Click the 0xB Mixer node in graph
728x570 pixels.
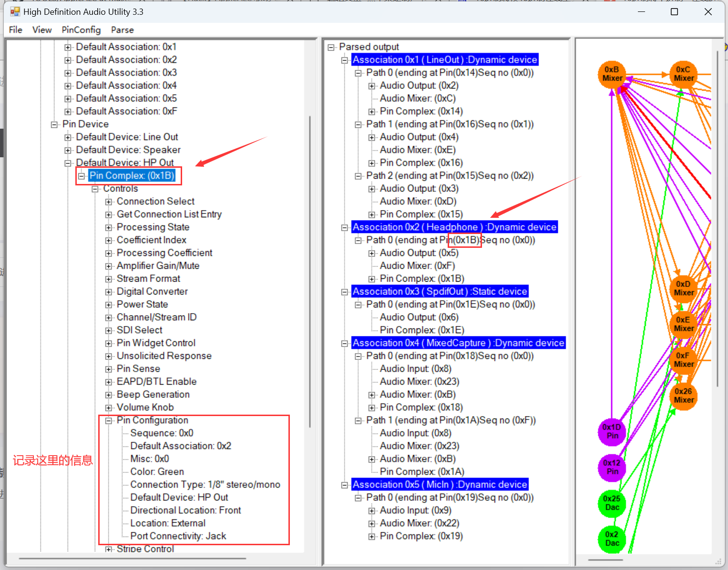(612, 74)
